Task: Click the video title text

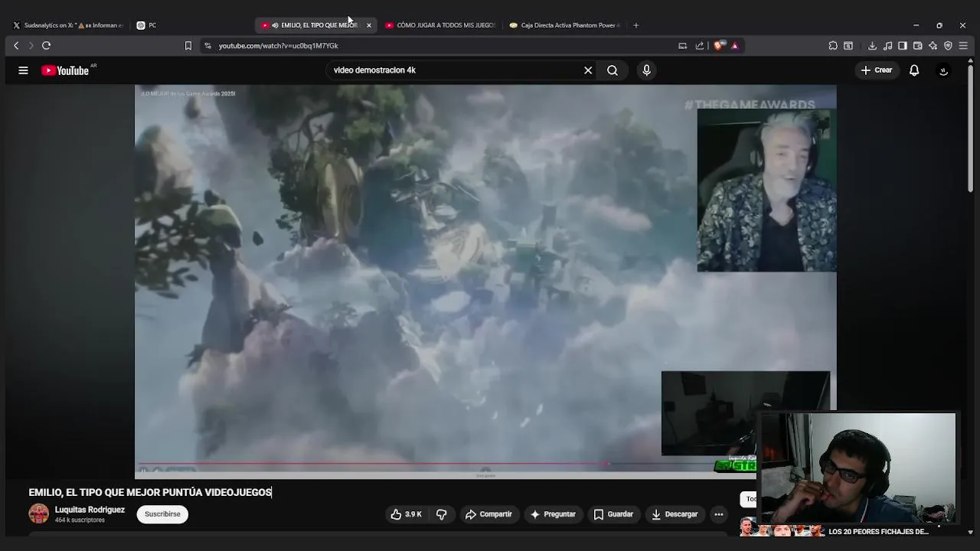Action: coord(150,492)
